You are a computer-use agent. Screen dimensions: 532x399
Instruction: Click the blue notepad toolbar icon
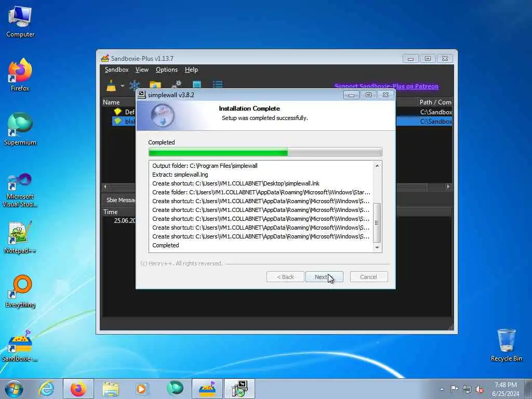tap(197, 85)
